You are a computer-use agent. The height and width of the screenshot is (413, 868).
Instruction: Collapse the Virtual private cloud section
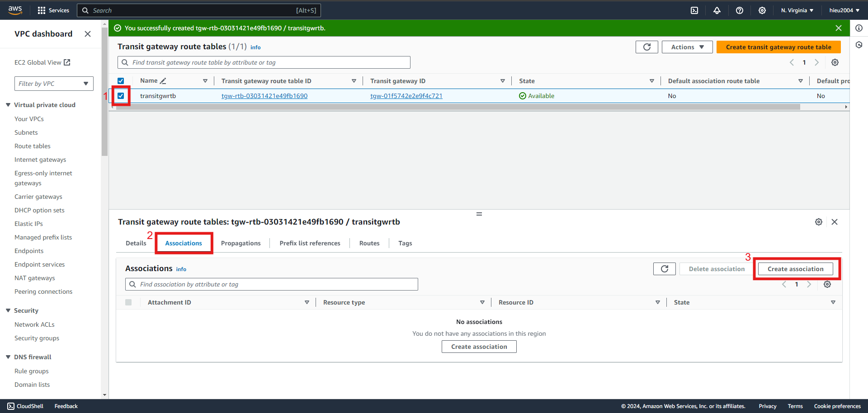(8, 105)
